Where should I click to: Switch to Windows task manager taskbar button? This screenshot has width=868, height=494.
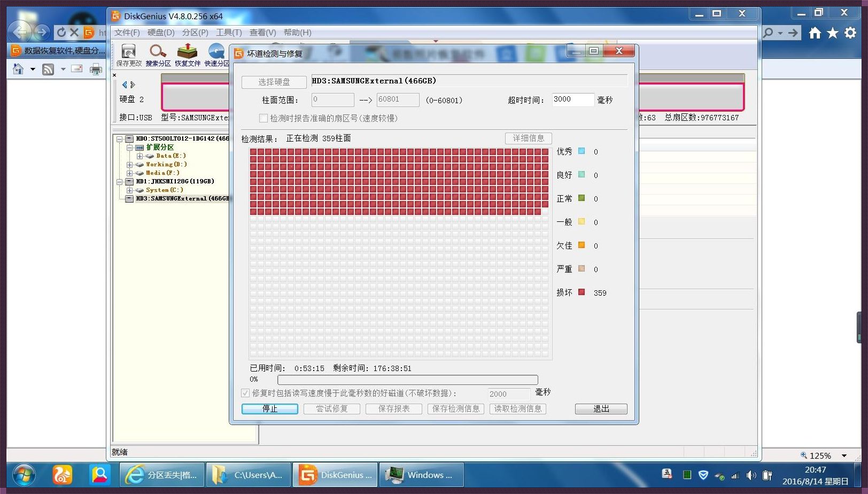pos(421,475)
